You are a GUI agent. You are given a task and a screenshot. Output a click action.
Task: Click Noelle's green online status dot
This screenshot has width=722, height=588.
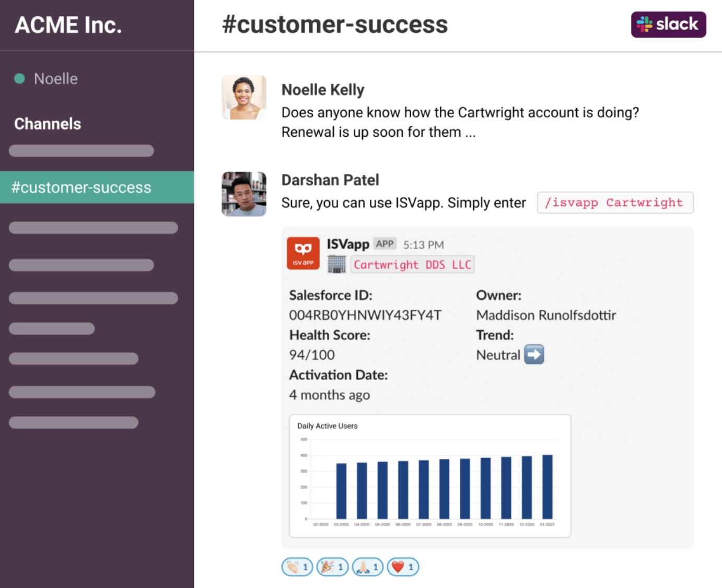[x=20, y=79]
